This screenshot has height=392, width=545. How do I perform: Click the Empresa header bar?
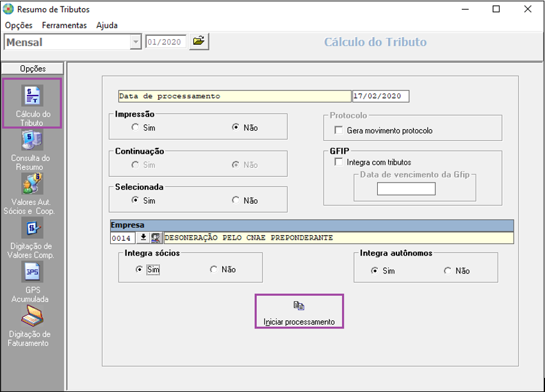click(x=312, y=225)
